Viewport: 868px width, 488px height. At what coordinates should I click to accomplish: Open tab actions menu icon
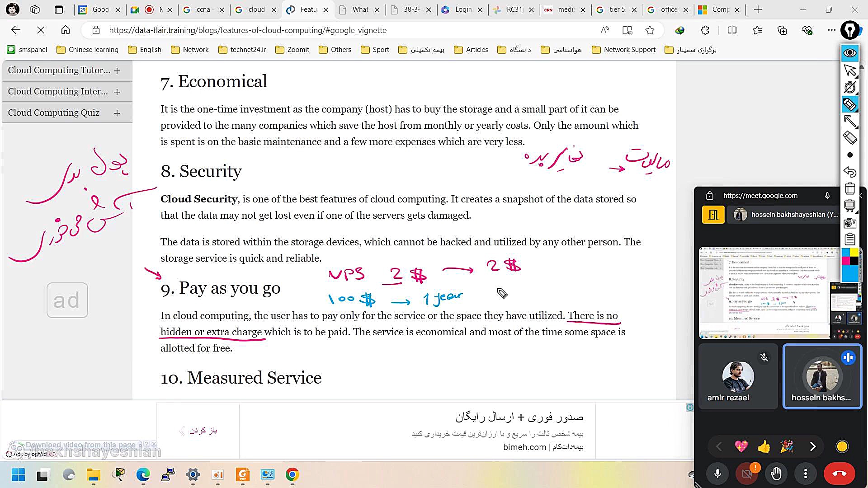click(x=59, y=9)
